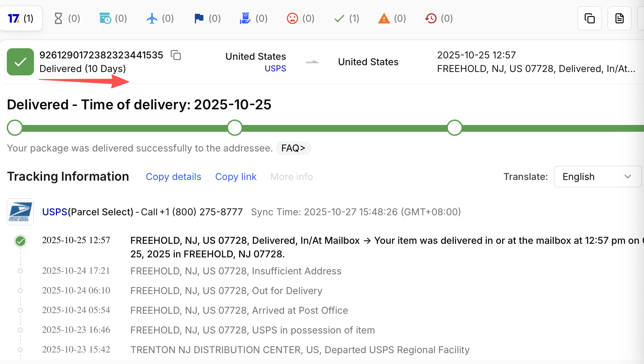Click the duplicate icon at top right
Screen dimensions: 644x364
tap(589, 18)
